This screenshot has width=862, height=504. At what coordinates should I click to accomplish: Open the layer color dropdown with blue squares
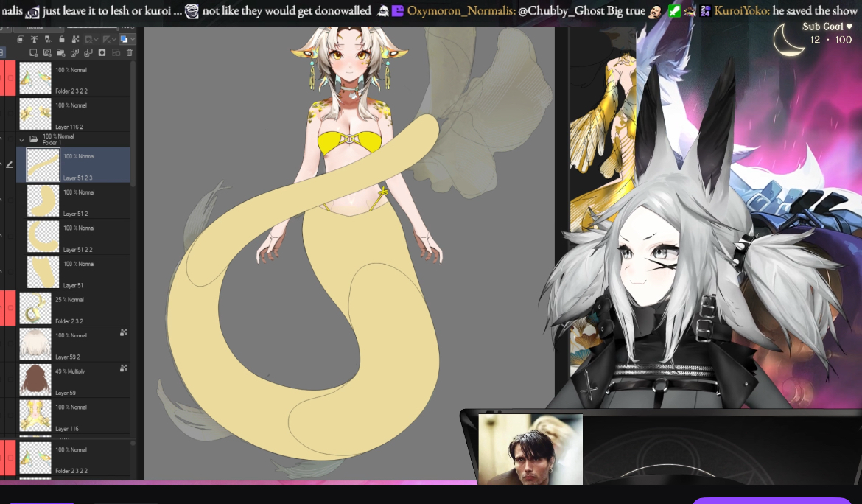[127, 39]
